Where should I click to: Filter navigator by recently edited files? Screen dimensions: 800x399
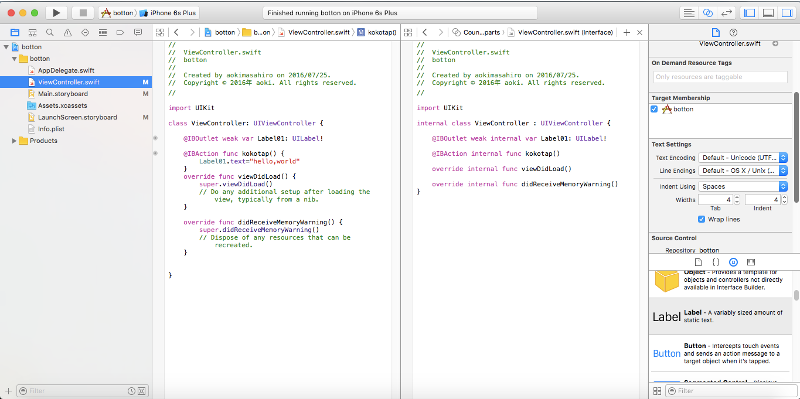132,391
